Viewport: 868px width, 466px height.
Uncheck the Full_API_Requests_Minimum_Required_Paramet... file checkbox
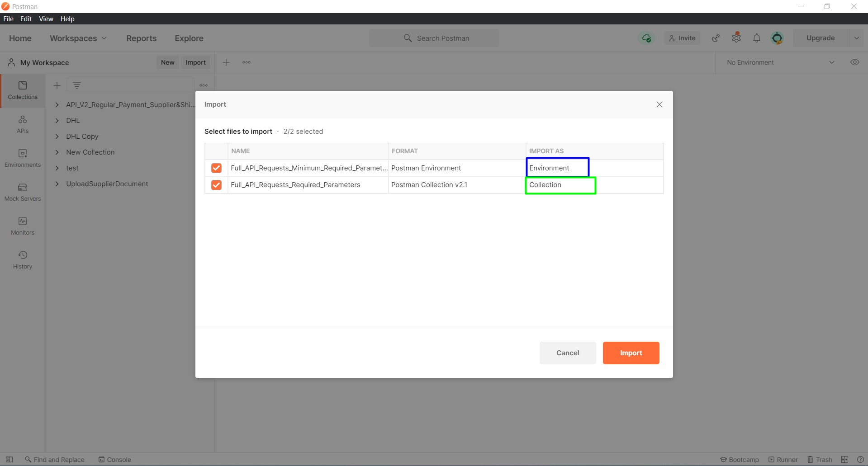point(216,168)
